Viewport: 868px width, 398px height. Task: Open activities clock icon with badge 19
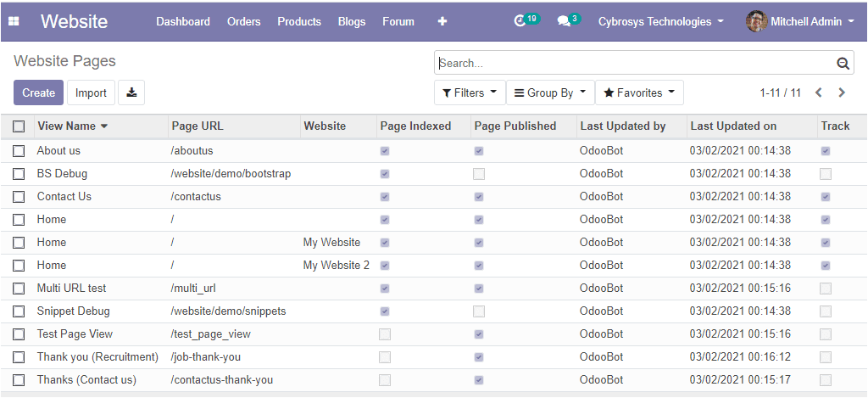521,21
